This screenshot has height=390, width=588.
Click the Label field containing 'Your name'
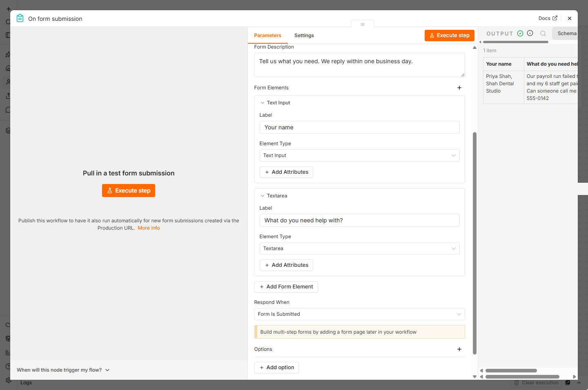click(x=359, y=127)
